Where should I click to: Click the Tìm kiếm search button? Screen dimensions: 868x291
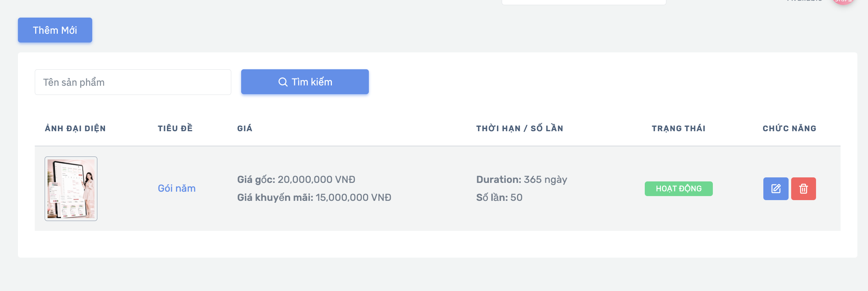305,82
